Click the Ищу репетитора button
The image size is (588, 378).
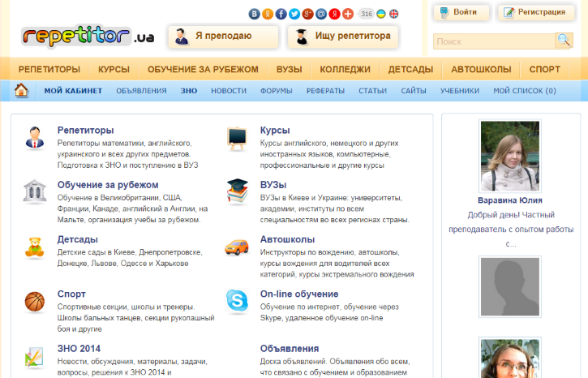(343, 37)
